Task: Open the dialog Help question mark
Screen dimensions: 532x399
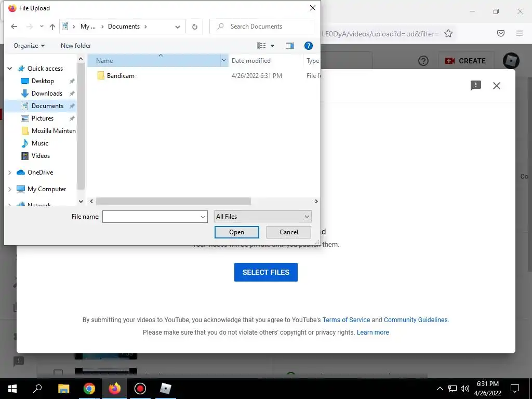Action: pyautogui.click(x=308, y=46)
